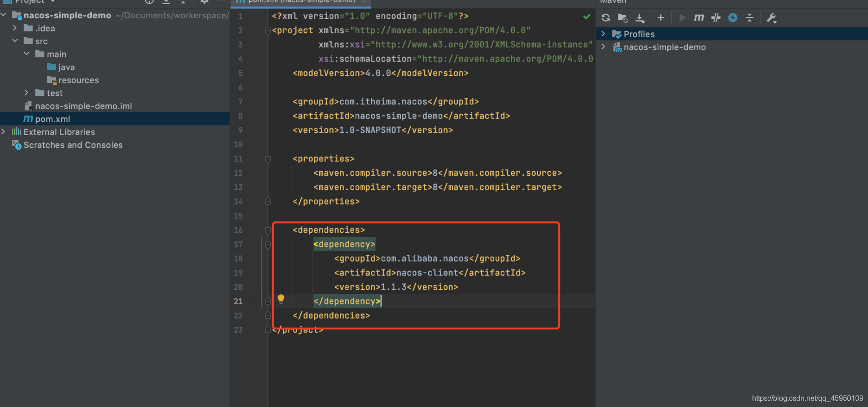
Task: Collapse the src folder
Action: tap(15, 41)
